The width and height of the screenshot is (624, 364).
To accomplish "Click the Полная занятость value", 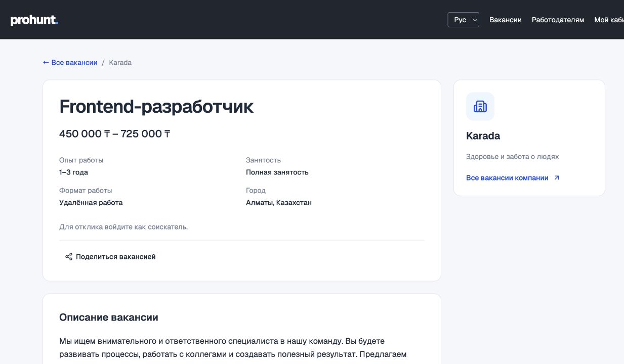I will 277,172.
